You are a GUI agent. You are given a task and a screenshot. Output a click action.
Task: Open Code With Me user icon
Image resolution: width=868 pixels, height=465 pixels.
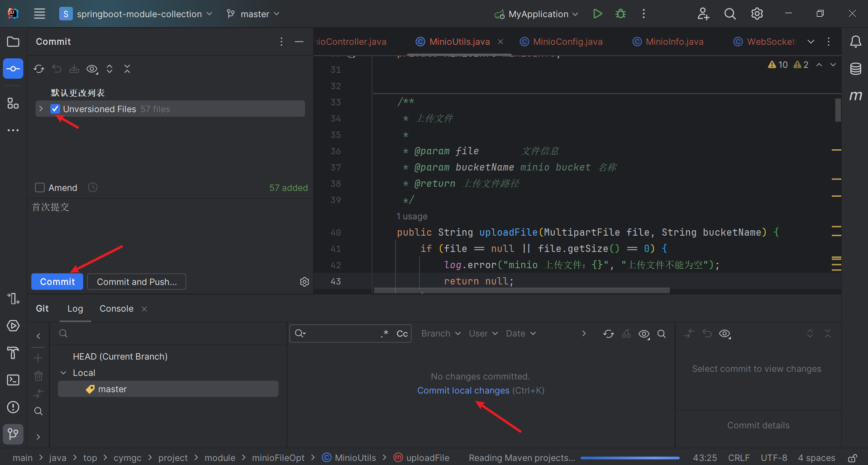pos(703,14)
